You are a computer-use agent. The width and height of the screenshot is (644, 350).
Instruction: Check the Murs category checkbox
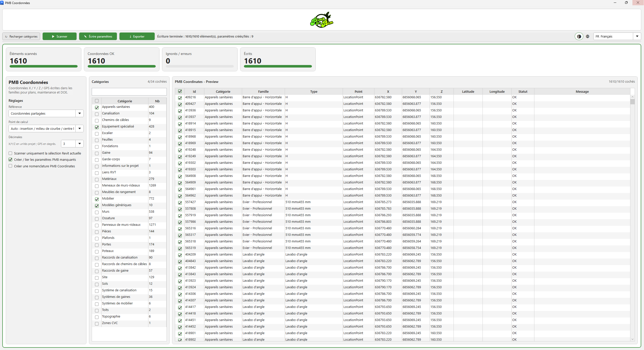[x=97, y=212]
